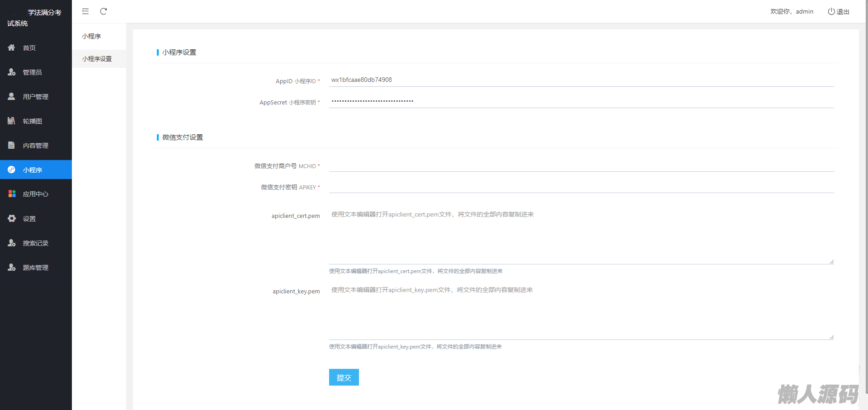868x410 pixels.
Task: Collapse the sidebar with the menu icon
Action: (x=85, y=11)
